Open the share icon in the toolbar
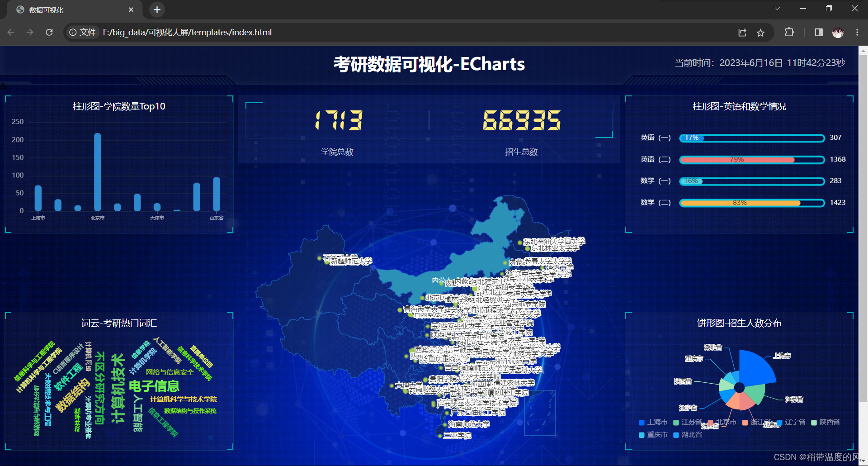The height and width of the screenshot is (466, 868). 742,32
